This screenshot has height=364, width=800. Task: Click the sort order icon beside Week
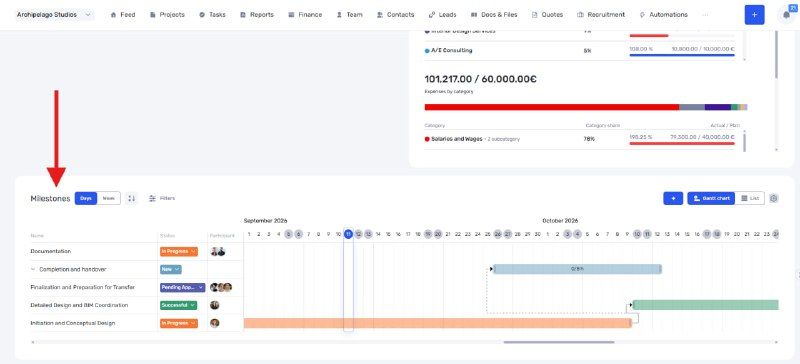click(132, 198)
